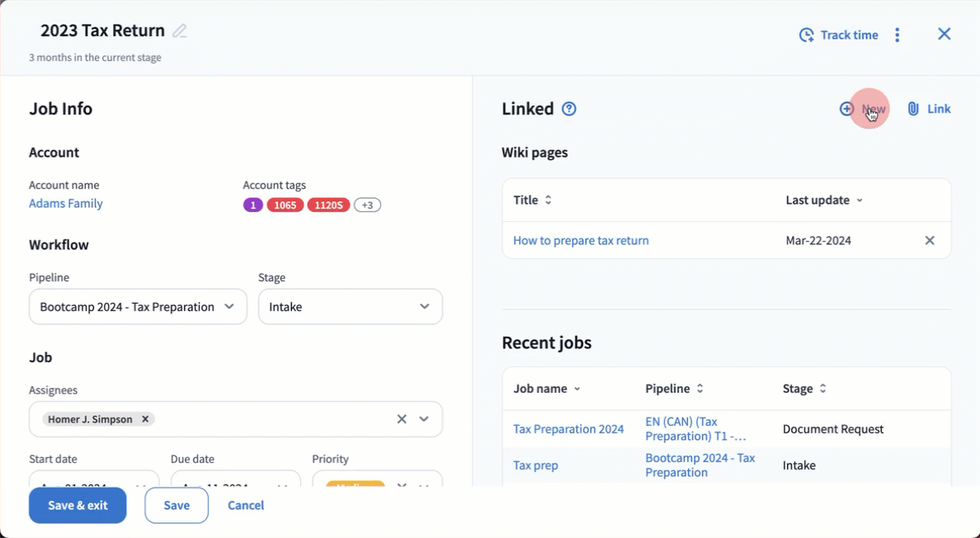Expand the Assignees dropdown chevron
The image size is (980, 538).
[424, 419]
